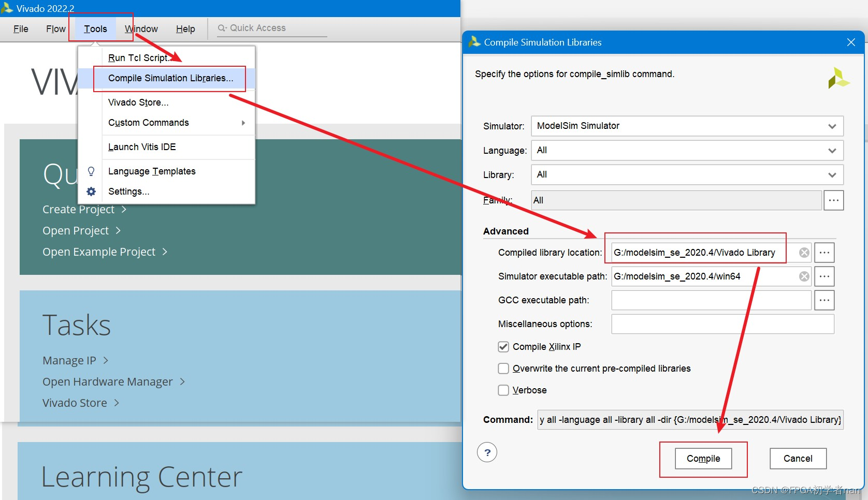Click the Vivado Store link under Tasks
868x500 pixels.
point(75,403)
